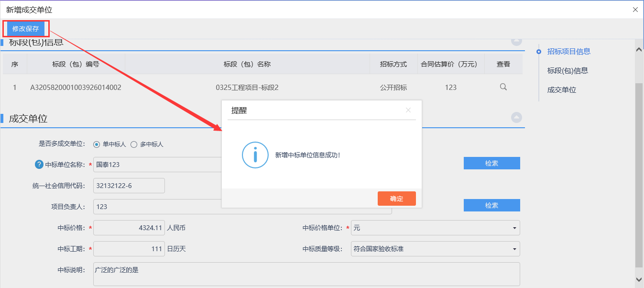Close the 提醒 dialog with X icon
The height and width of the screenshot is (288, 644).
(408, 110)
